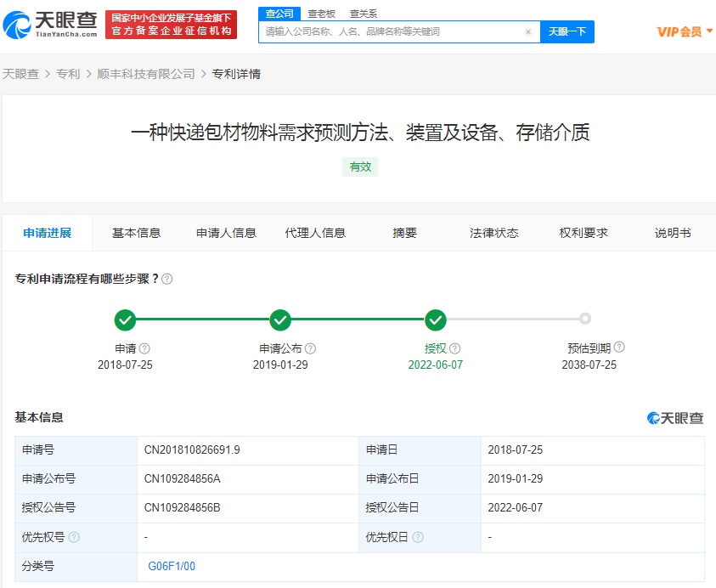Click the help icon beside 预估到期 step
716x588 pixels.
tap(619, 347)
